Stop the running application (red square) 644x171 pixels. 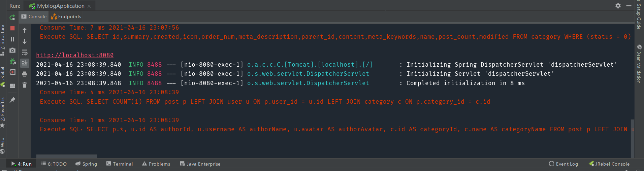12,28
